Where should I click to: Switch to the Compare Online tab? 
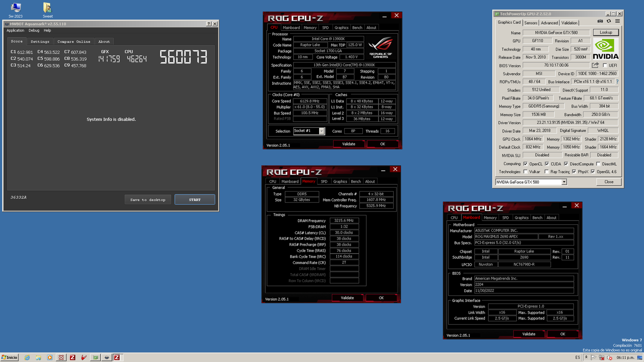click(74, 42)
